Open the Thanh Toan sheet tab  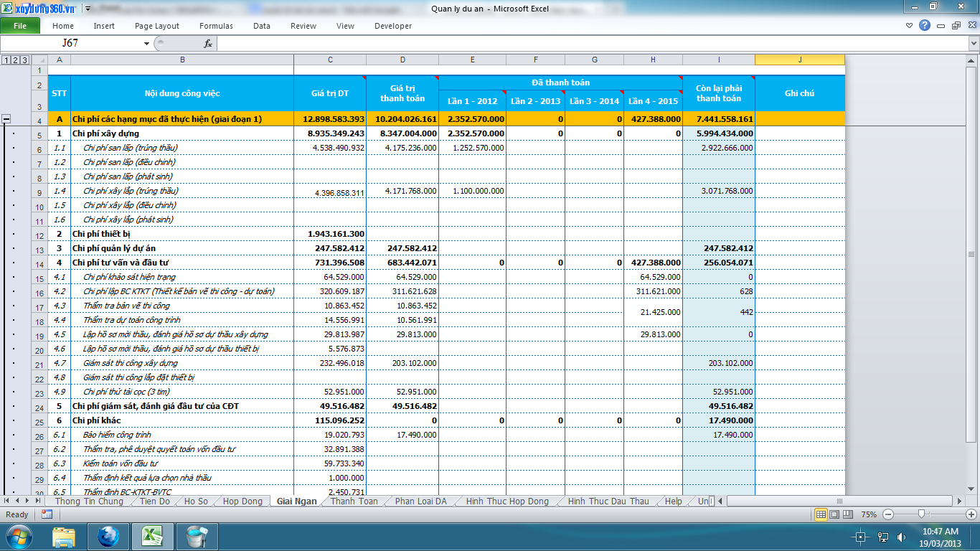point(354,501)
